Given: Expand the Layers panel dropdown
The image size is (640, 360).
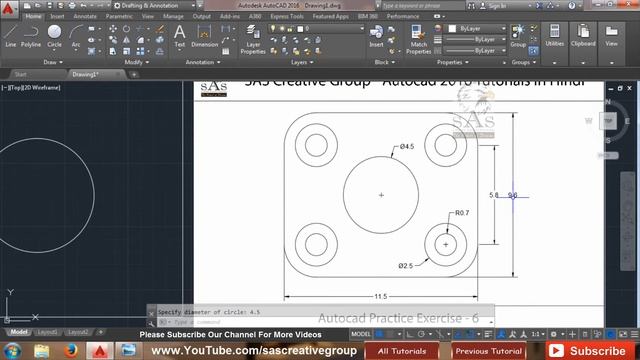Looking at the screenshot, I should tap(302, 62).
